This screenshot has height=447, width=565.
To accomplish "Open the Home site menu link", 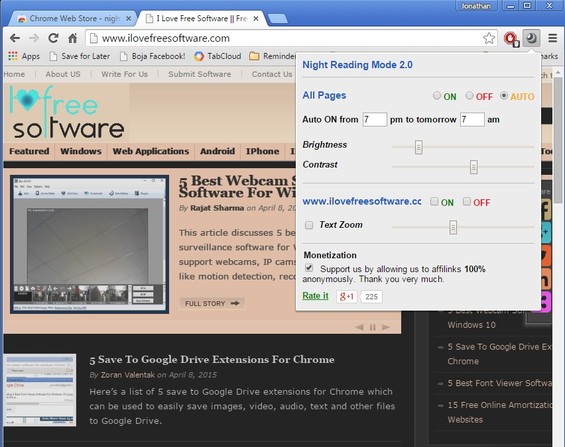I will tap(14, 74).
